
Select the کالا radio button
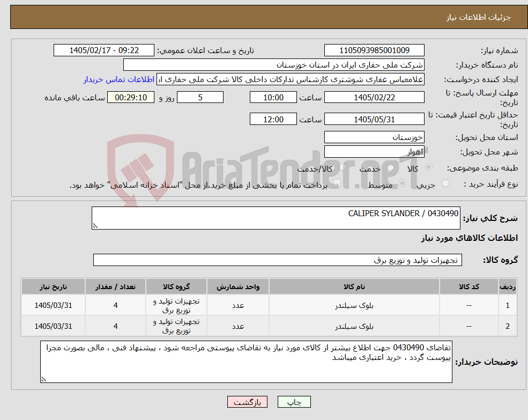point(429,167)
